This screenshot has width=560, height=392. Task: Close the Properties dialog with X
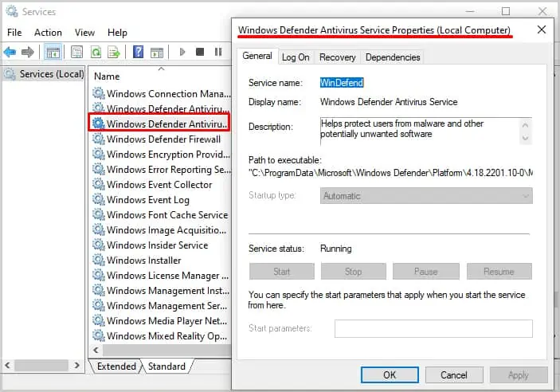[x=542, y=29]
